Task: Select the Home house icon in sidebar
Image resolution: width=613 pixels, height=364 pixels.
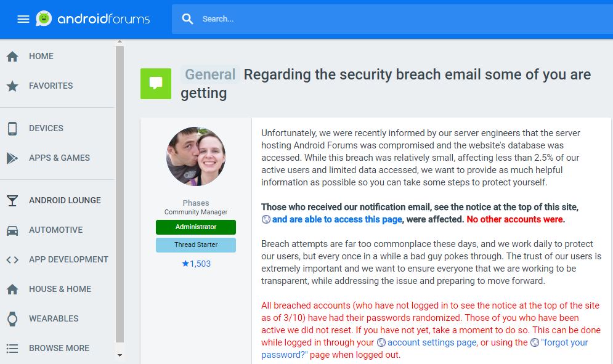Action: (x=13, y=56)
